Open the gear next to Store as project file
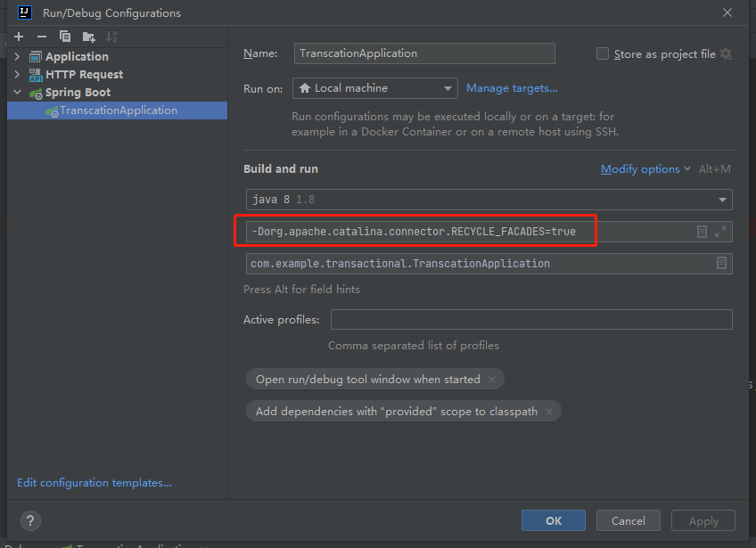756x548 pixels. [726, 54]
